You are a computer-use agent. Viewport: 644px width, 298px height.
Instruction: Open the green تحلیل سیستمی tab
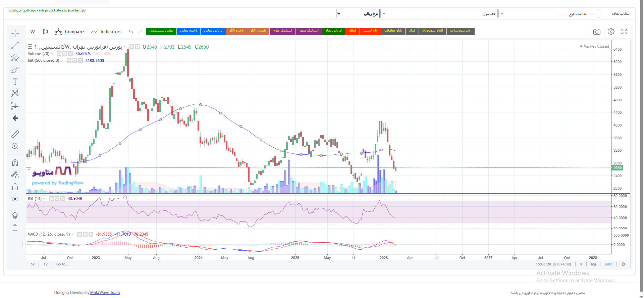161,31
